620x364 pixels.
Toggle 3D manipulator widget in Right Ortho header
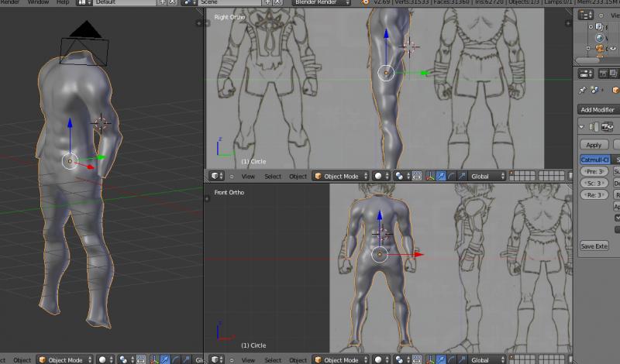(429, 176)
